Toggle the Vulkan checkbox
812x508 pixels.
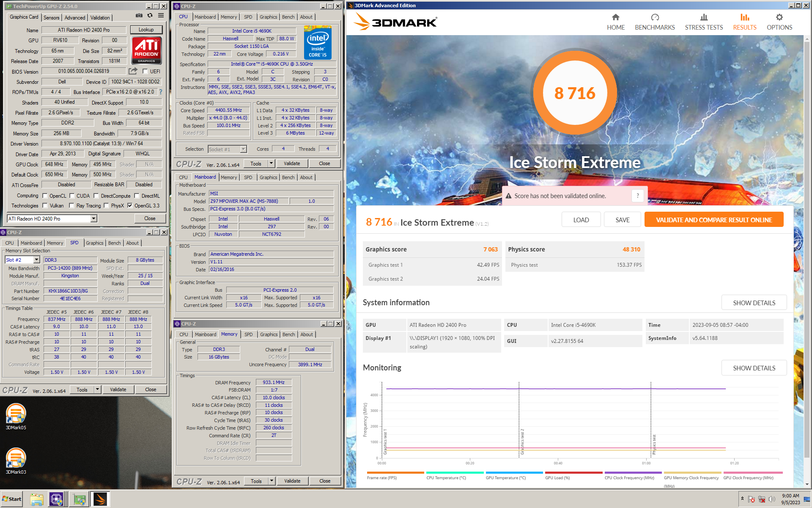click(45, 205)
